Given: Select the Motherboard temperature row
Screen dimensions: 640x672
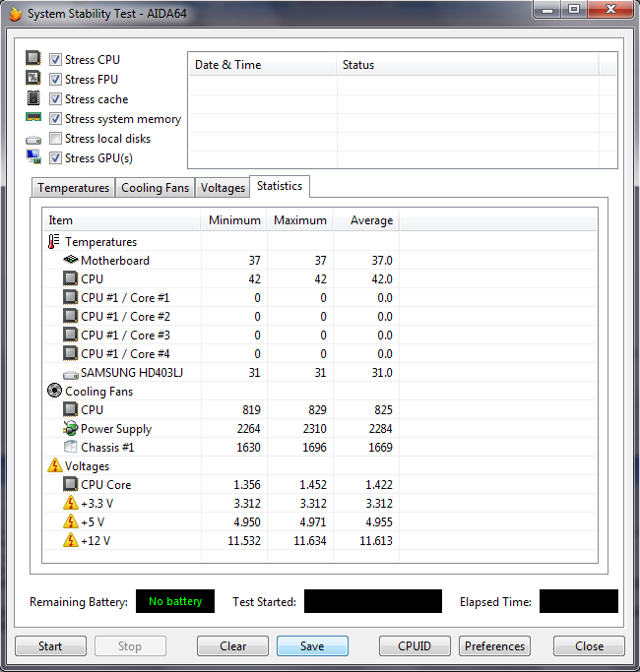Looking at the screenshot, I should click(320, 260).
